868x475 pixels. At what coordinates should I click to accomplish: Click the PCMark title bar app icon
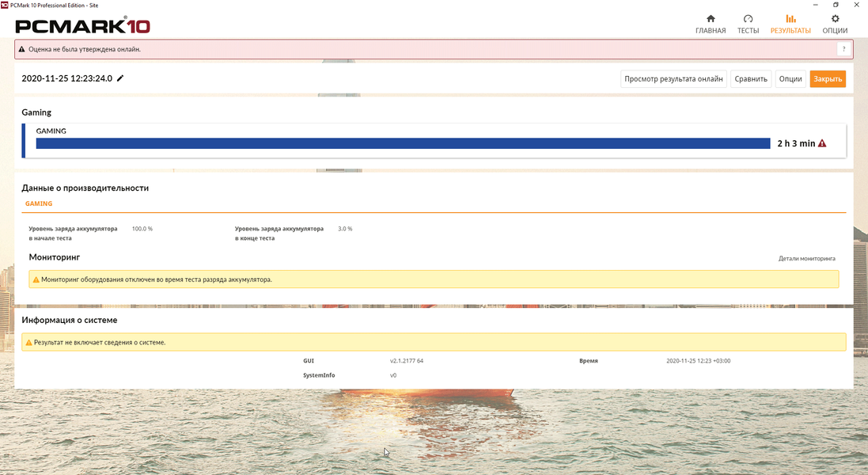(x=5, y=5)
